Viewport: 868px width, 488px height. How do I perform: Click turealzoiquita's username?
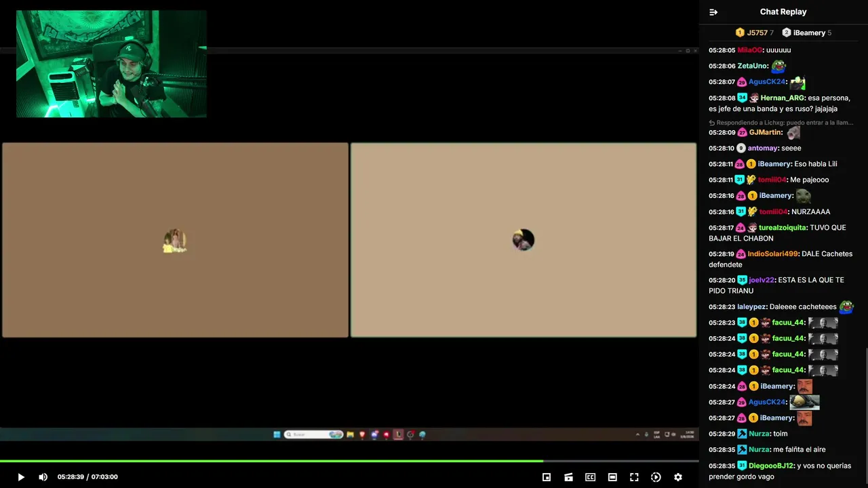(x=783, y=228)
